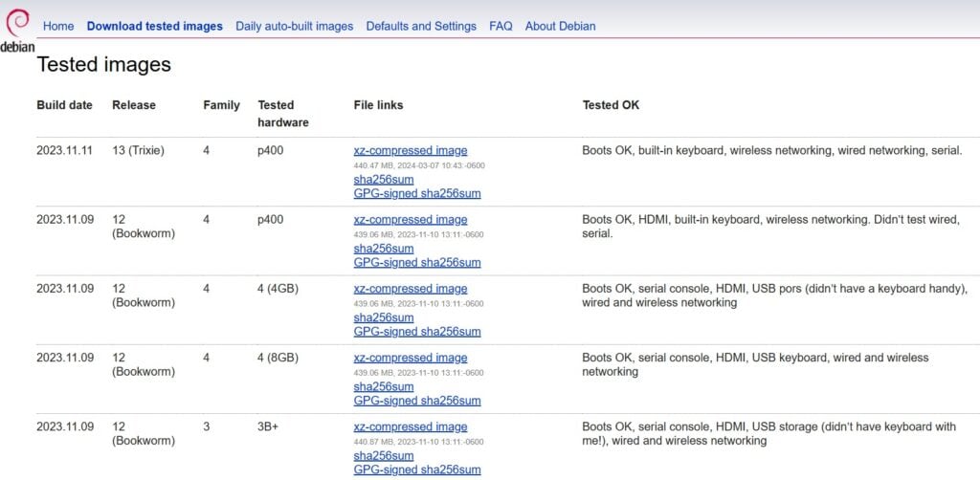Go to the Home page
Screen dimensions: 980x480
click(58, 26)
